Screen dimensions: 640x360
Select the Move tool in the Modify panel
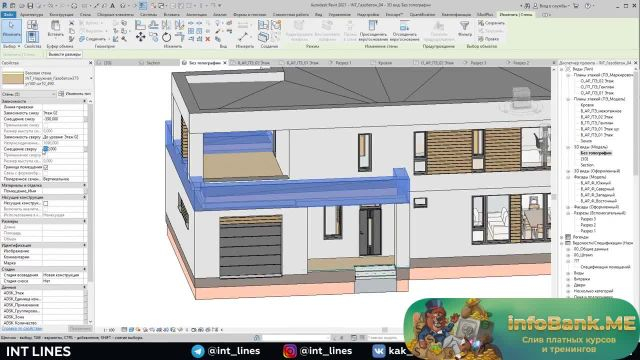coord(140,37)
